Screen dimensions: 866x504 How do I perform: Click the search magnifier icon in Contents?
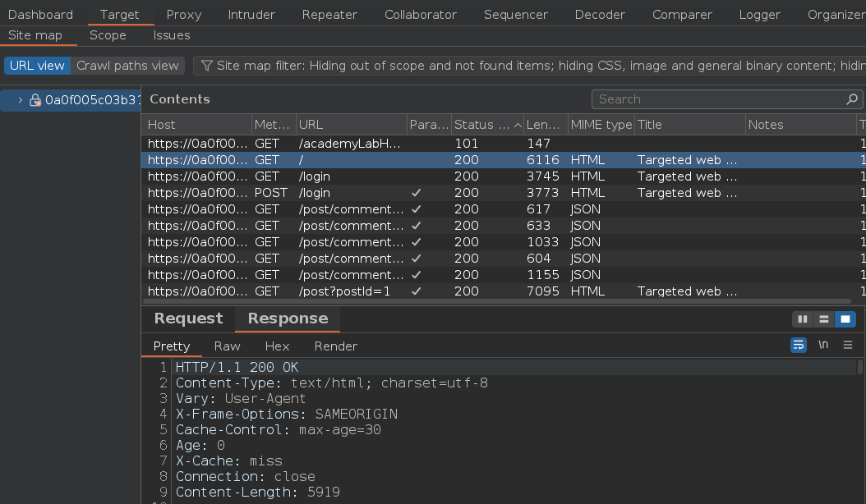(x=852, y=99)
